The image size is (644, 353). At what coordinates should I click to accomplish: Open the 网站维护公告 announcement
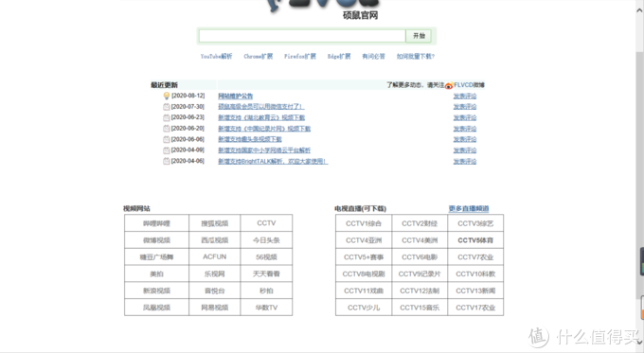[235, 96]
